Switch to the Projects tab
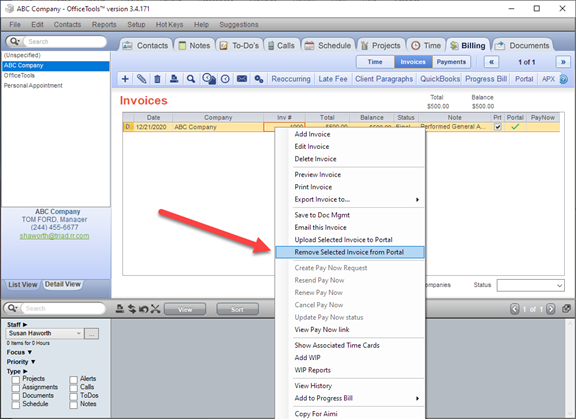 (381, 46)
